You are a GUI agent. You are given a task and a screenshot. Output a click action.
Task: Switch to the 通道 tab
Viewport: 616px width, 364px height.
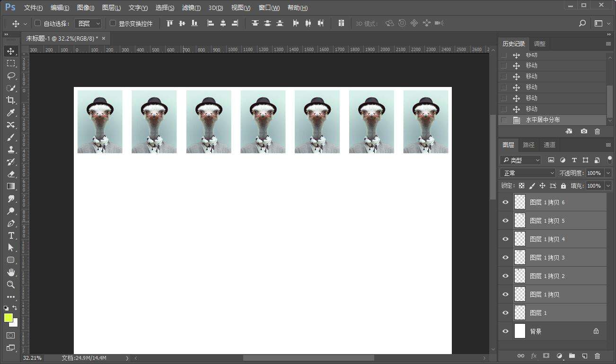[x=549, y=145]
